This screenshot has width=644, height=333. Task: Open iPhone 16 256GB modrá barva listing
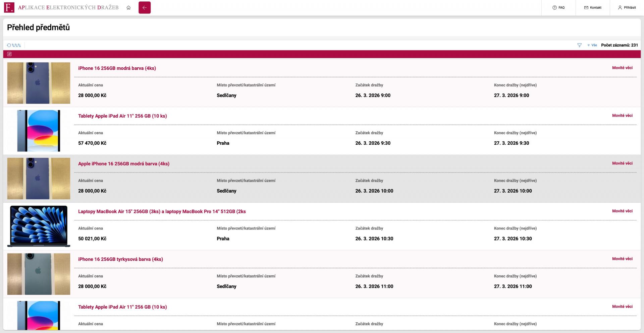click(117, 68)
